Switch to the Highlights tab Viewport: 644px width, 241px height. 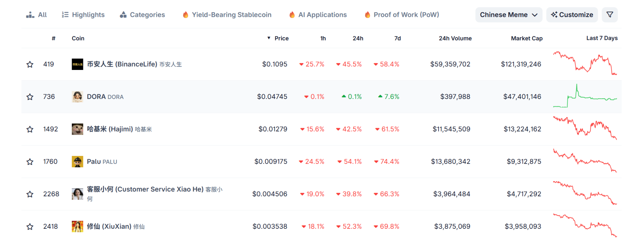[x=83, y=15]
